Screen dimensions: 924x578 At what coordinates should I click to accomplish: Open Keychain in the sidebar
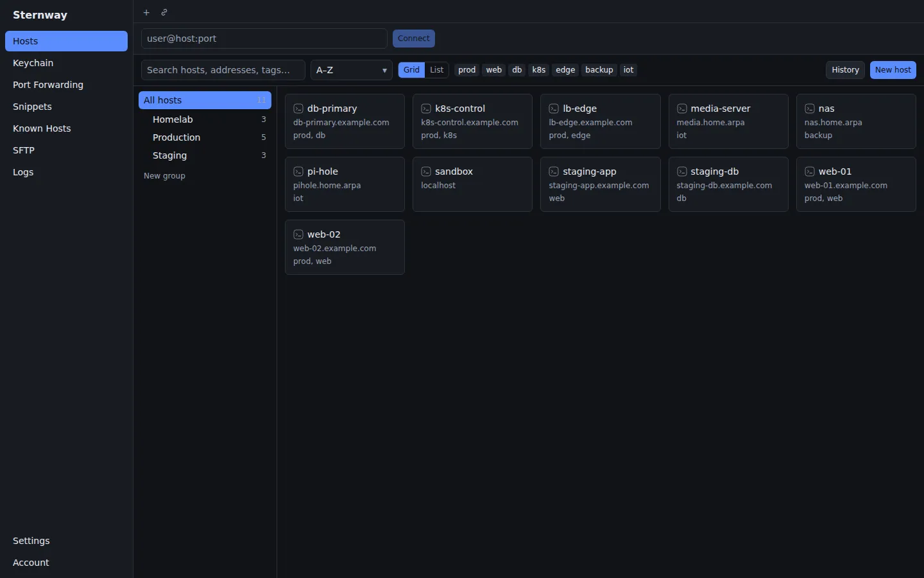[66, 63]
